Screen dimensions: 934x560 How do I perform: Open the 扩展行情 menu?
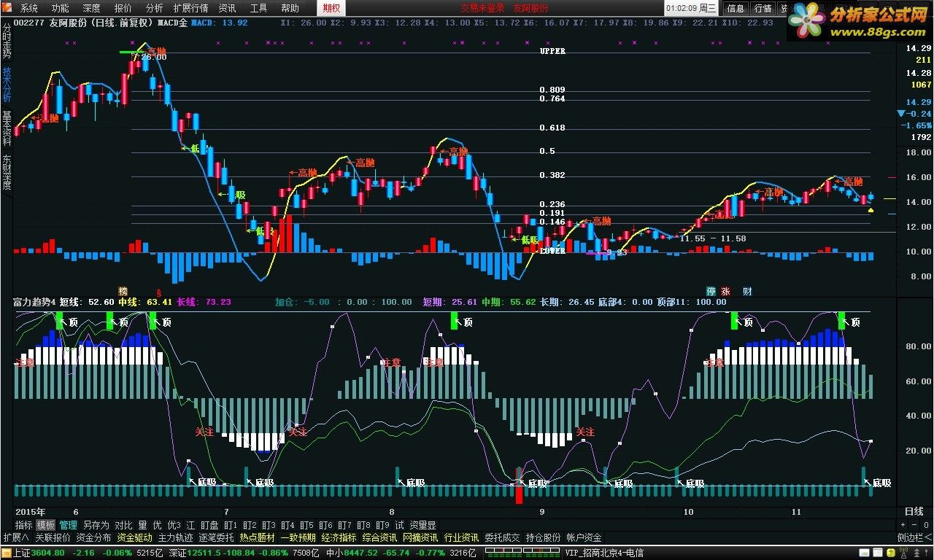click(x=190, y=8)
